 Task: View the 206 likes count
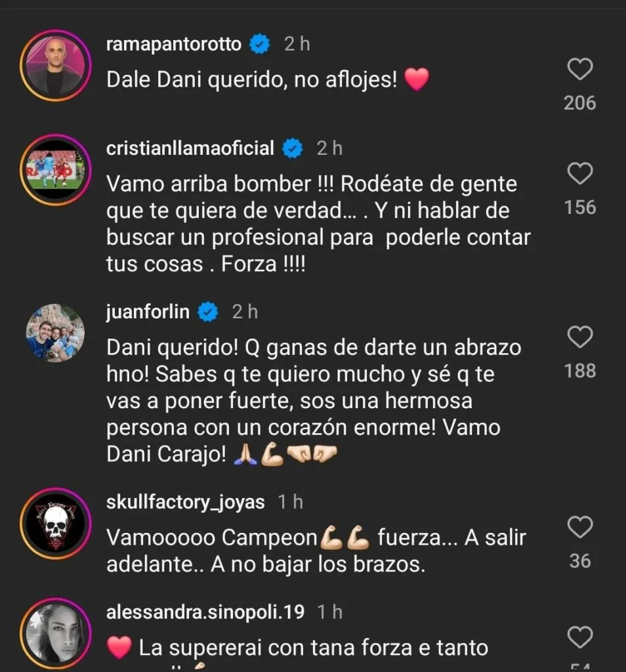[580, 103]
